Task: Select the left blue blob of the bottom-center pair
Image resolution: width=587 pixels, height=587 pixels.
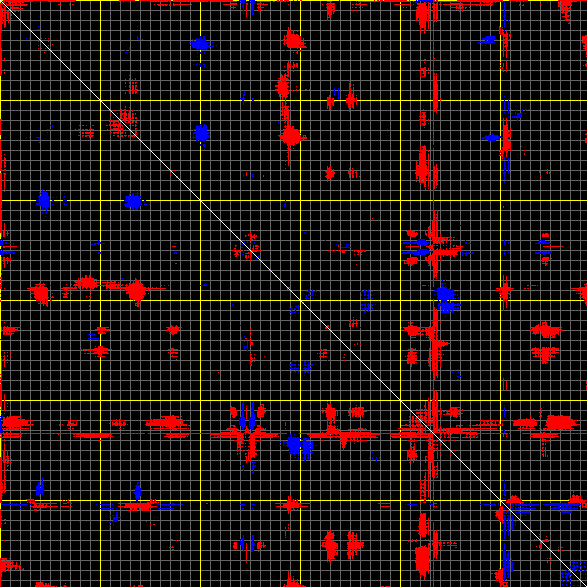Action: (x=294, y=444)
